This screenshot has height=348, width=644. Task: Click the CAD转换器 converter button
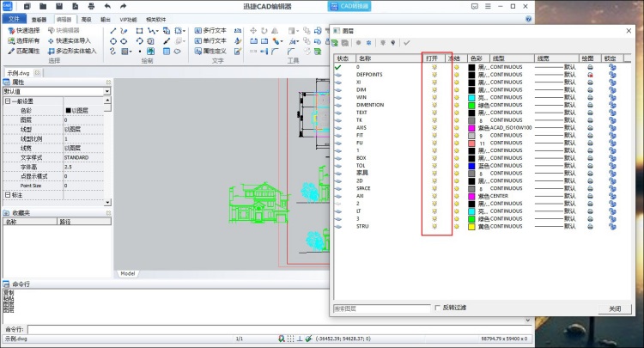(349, 6)
